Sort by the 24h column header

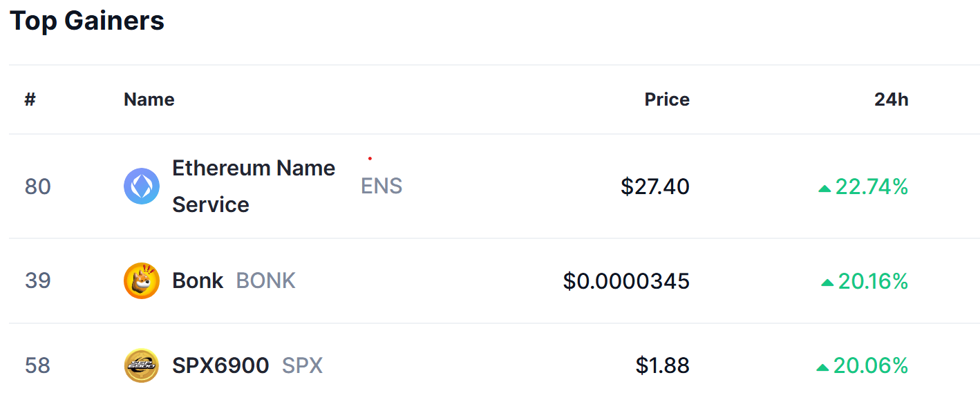pyautogui.click(x=892, y=99)
